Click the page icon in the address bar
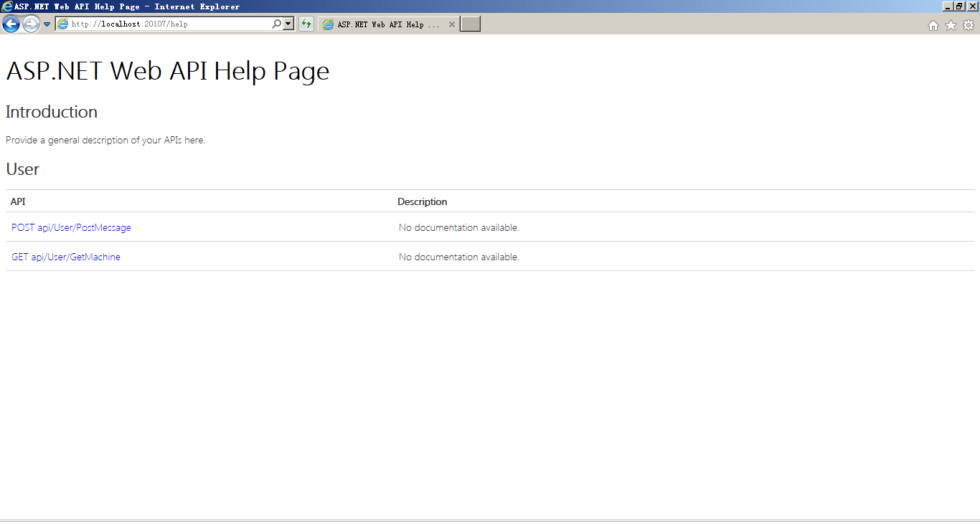Viewport: 980px width, 522px height. (62, 24)
